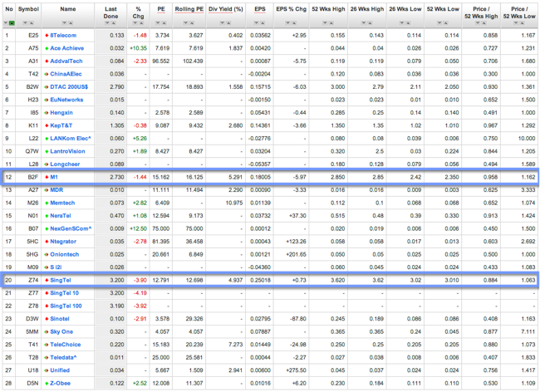Sort 26 Wks Low column ascending

coord(408,23)
